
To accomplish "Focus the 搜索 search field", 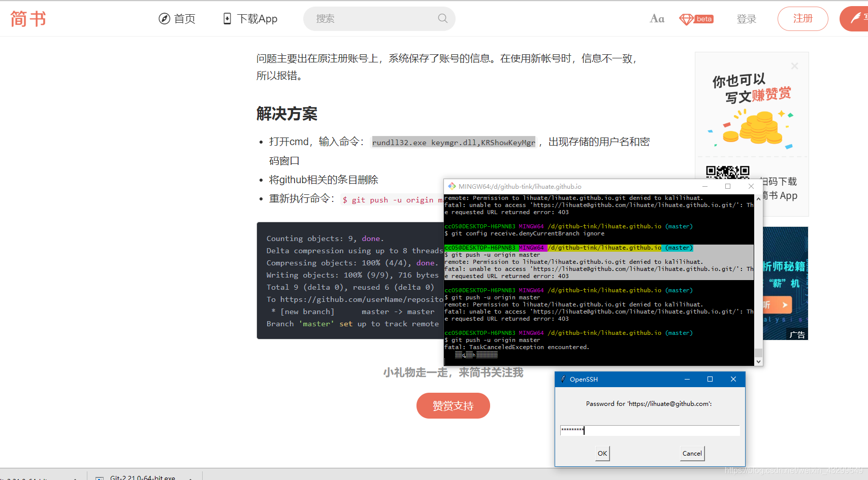I will (x=379, y=19).
